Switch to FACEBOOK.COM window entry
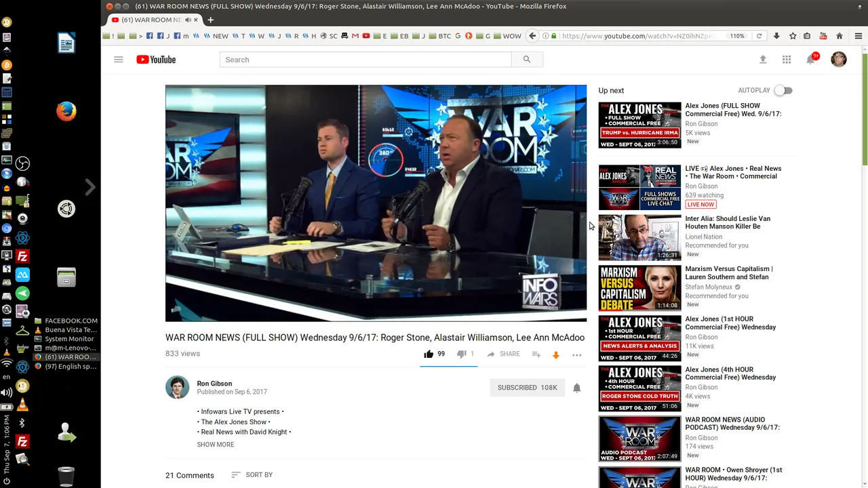 (x=66, y=321)
